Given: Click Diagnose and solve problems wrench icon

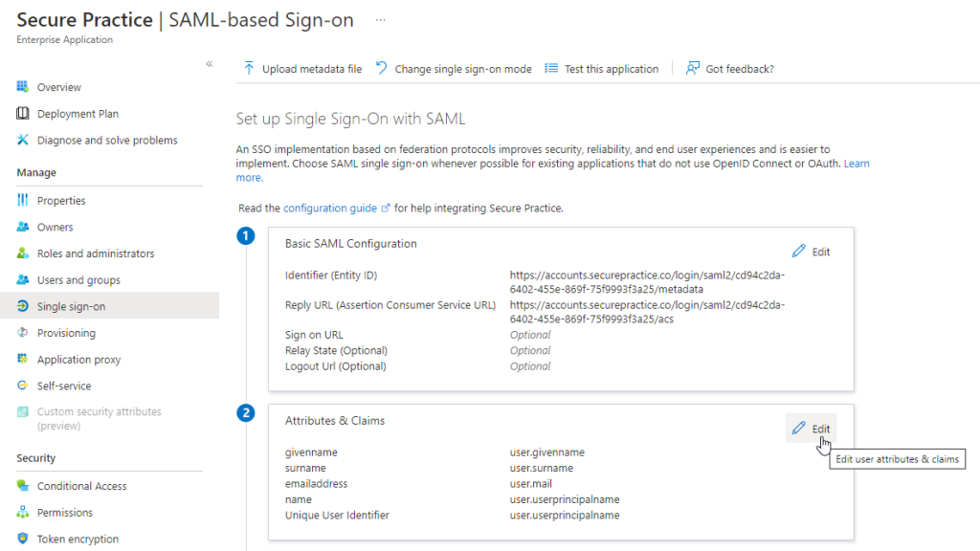Looking at the screenshot, I should [x=23, y=141].
